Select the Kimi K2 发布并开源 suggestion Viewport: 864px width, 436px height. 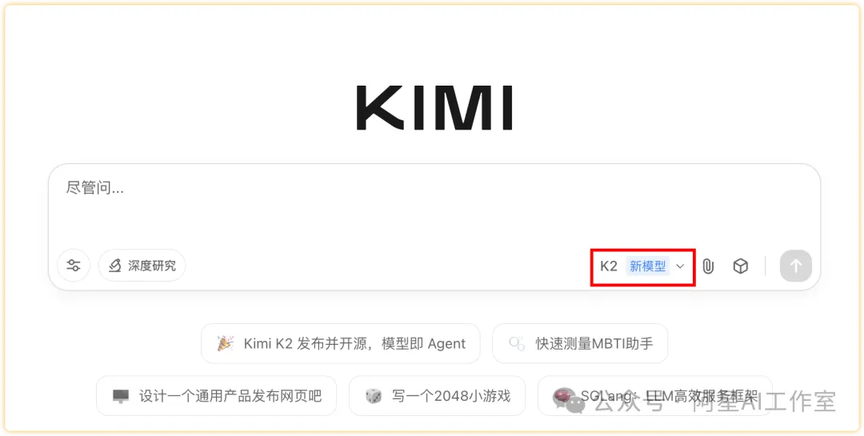341,343
